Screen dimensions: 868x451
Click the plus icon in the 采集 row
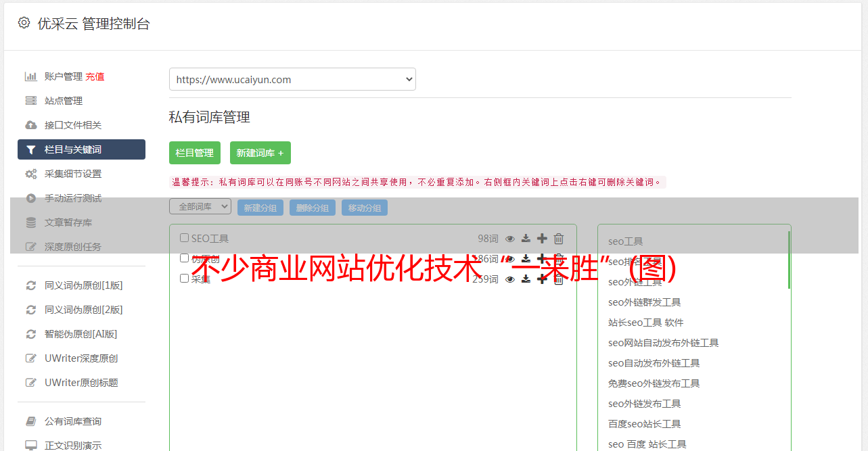pos(542,279)
